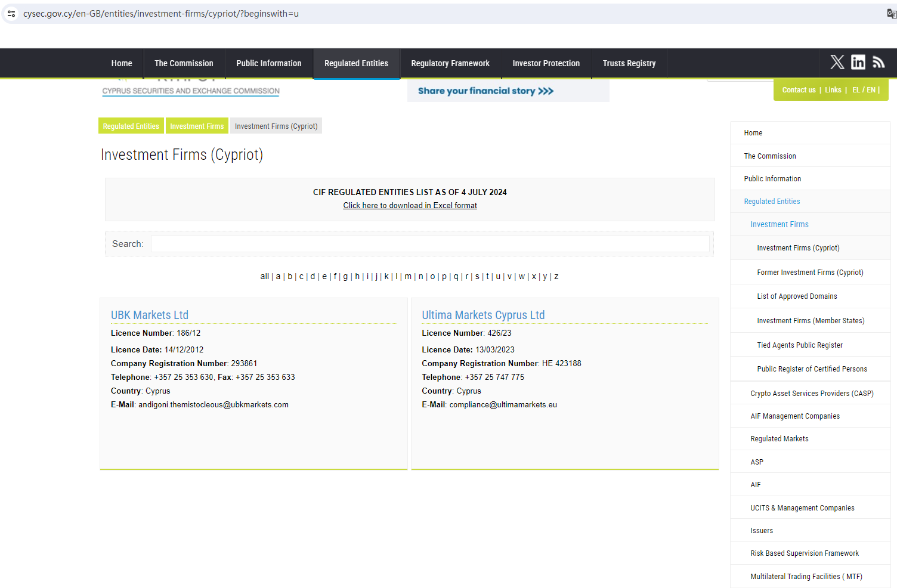Click the Regulated Entities breadcrumb
897x588 pixels.
(x=131, y=126)
